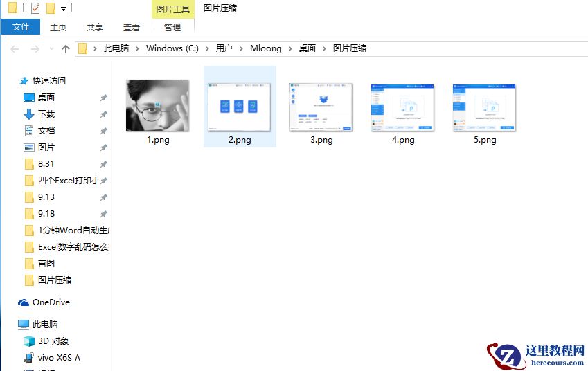
Task: Open the recent locations dropdown
Action: pyautogui.click(x=51, y=48)
